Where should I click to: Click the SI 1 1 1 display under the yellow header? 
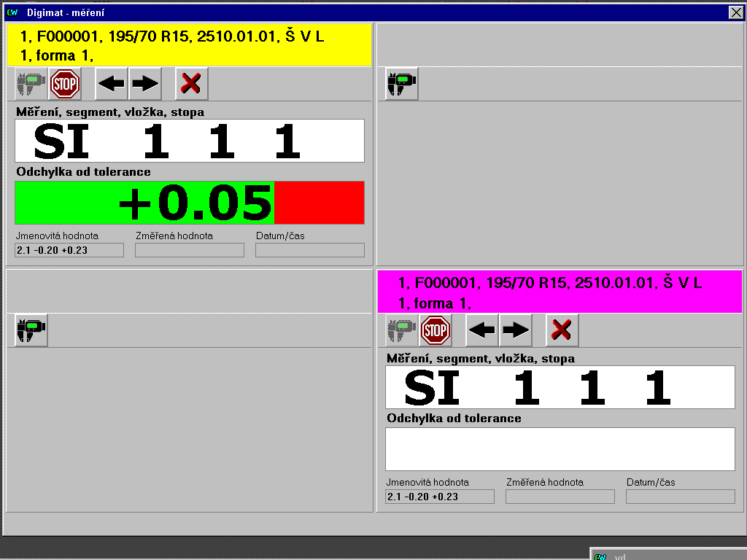tap(190, 141)
